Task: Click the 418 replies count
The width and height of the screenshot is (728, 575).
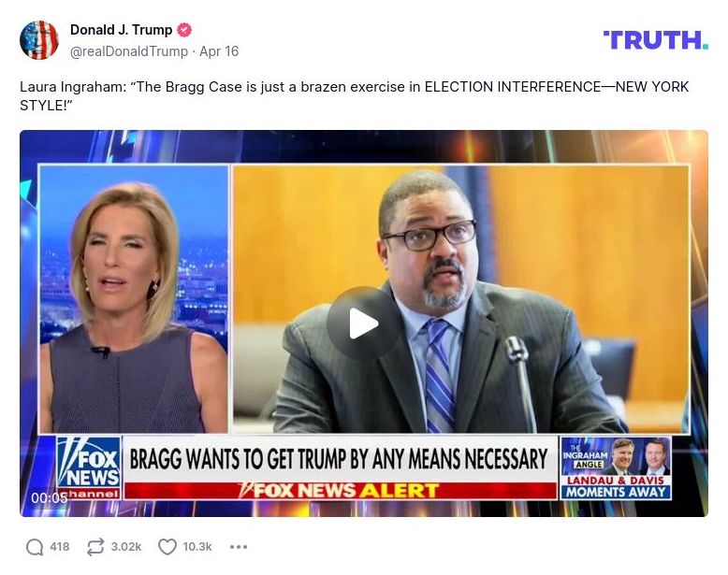Action: pyautogui.click(x=60, y=547)
